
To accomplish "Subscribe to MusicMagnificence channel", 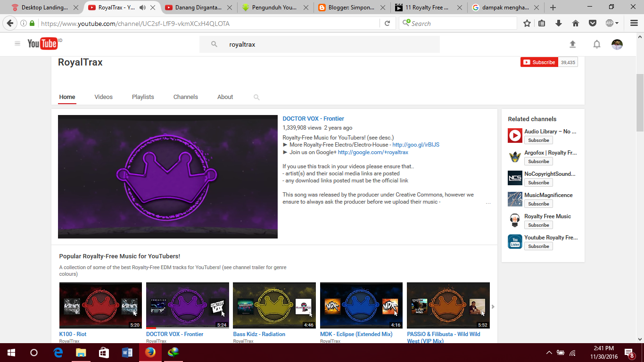I will tap(538, 204).
